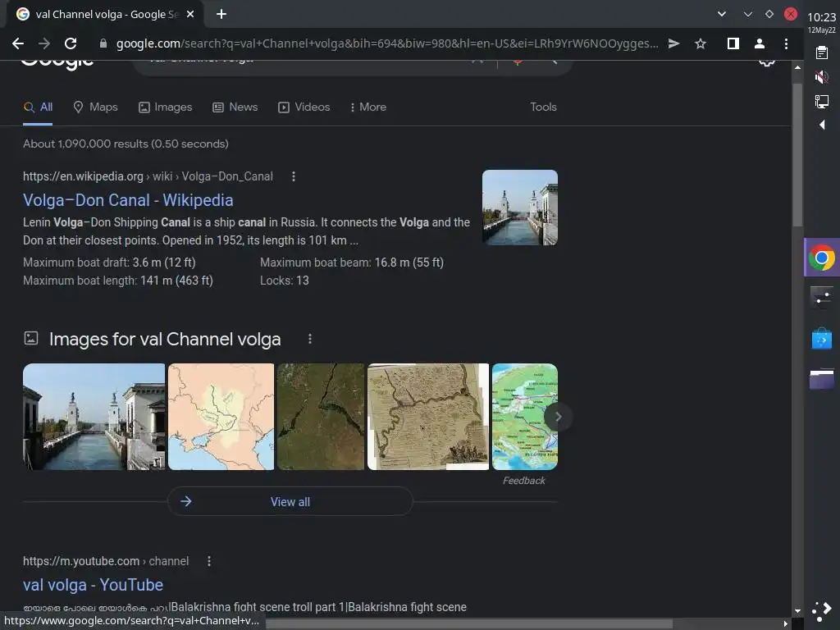Open the beige river basin map image
Screen dimensions: 840x630
point(221,416)
